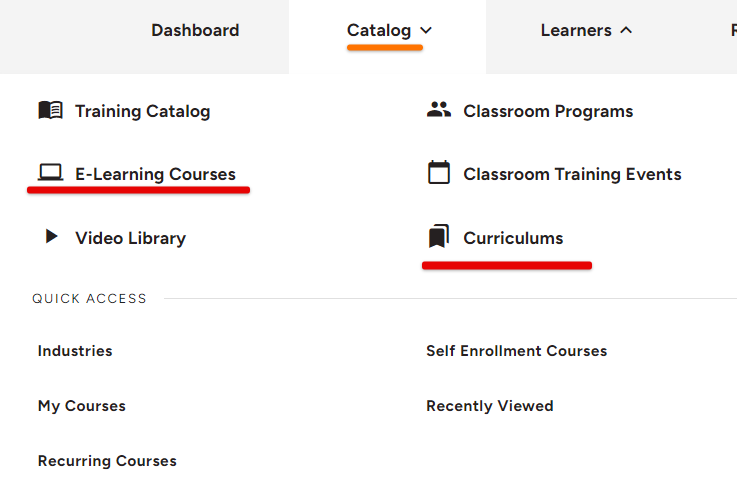
Task: Click the people Classroom Programs icon
Action: coord(439,111)
